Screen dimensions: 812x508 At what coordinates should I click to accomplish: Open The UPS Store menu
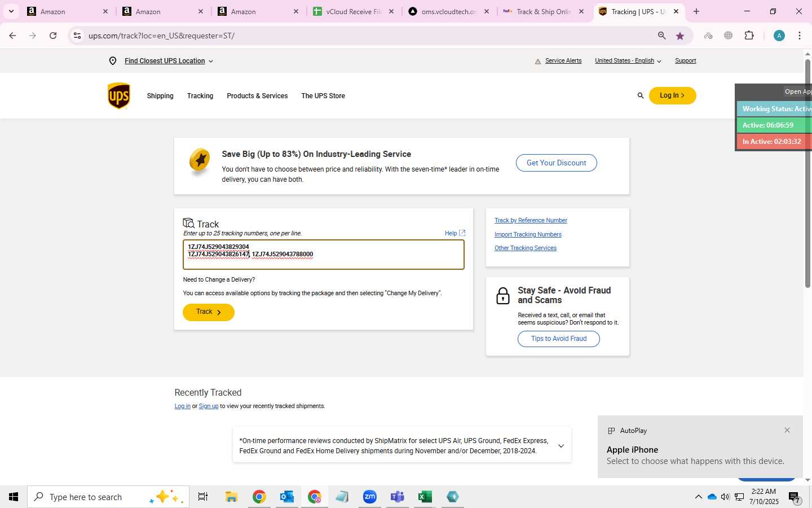[323, 96]
